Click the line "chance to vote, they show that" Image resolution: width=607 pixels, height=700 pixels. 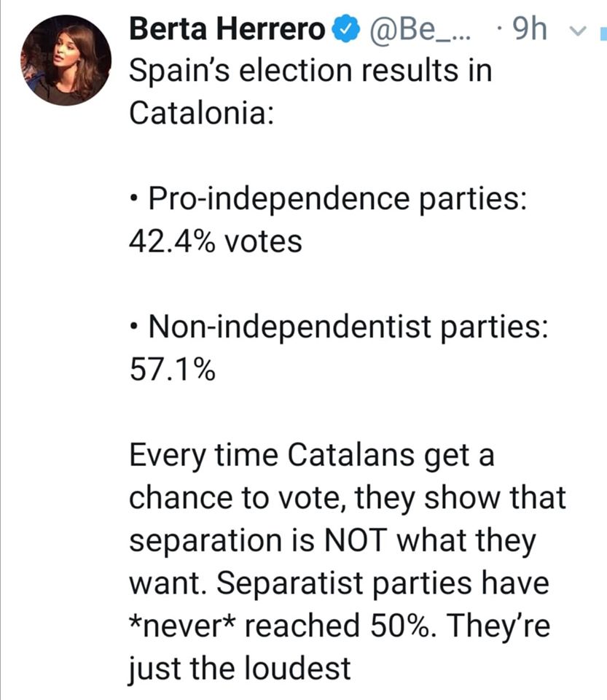(348, 499)
